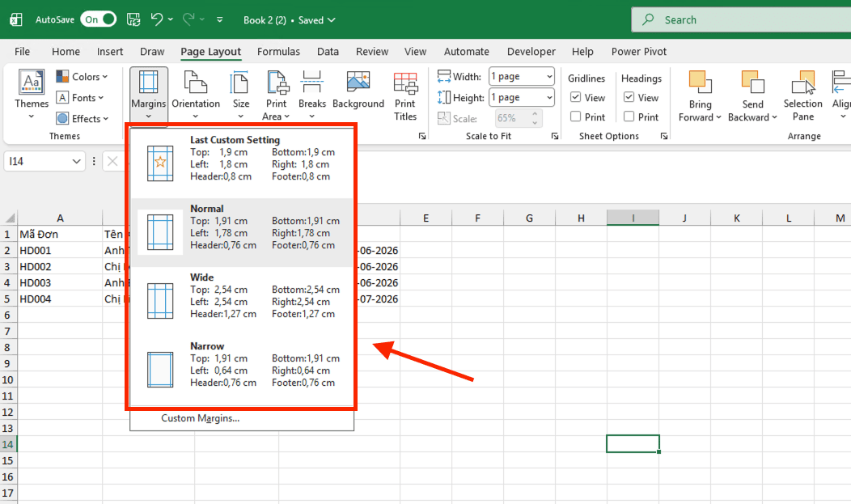Choose Wide margins preset
This screenshot has height=504, width=851.
[x=242, y=301]
